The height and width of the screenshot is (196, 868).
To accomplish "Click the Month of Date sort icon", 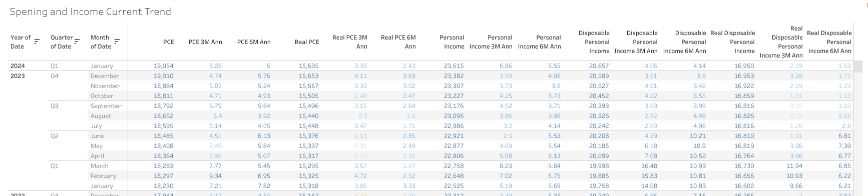I will (x=117, y=41).
